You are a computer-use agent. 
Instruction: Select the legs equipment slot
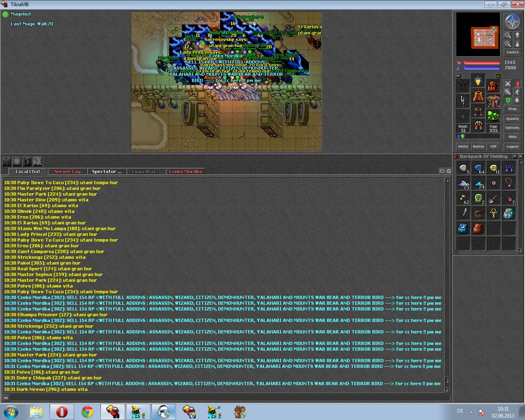coord(478,111)
